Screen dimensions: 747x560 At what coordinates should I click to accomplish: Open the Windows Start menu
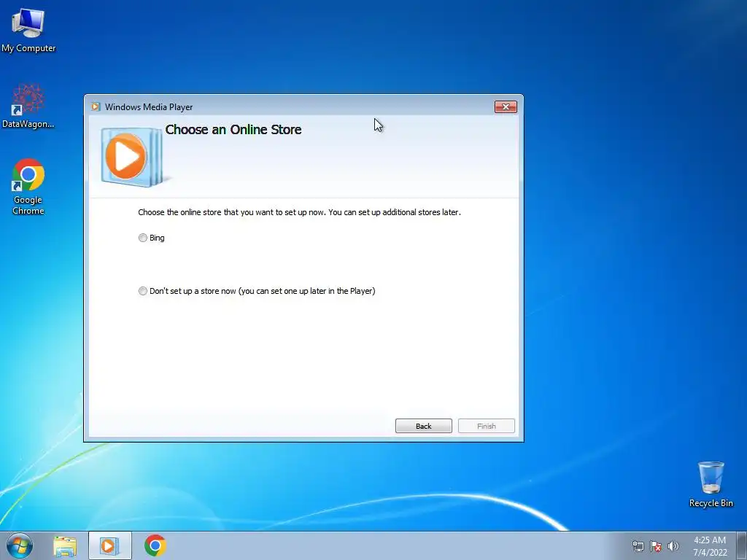tap(20, 545)
